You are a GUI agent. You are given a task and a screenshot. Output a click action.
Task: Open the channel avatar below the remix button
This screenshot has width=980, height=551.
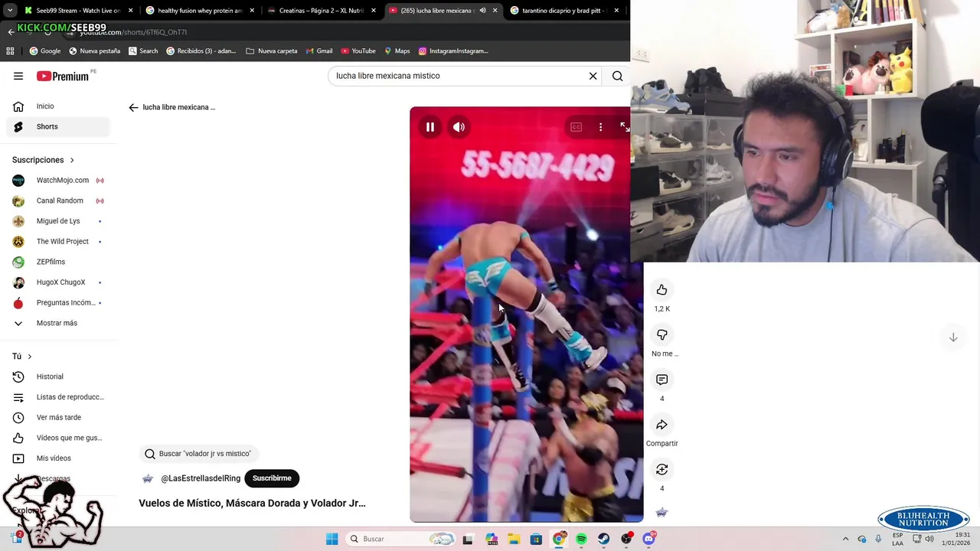point(661,512)
